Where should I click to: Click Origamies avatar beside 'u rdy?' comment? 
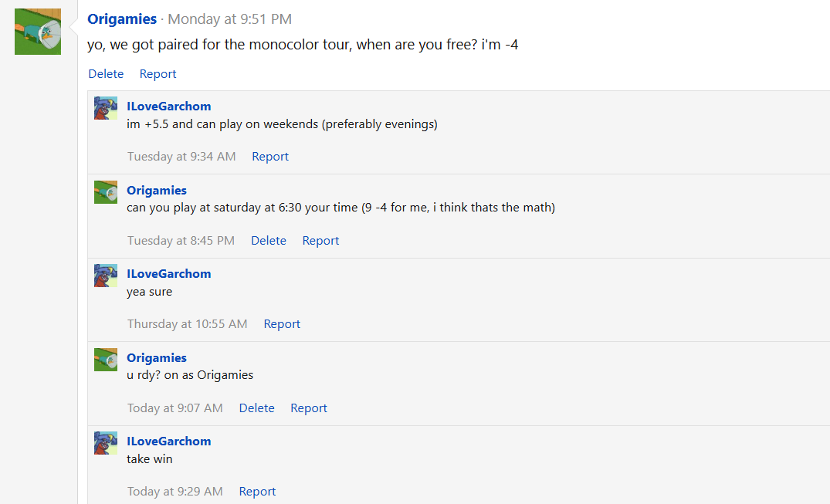[106, 360]
